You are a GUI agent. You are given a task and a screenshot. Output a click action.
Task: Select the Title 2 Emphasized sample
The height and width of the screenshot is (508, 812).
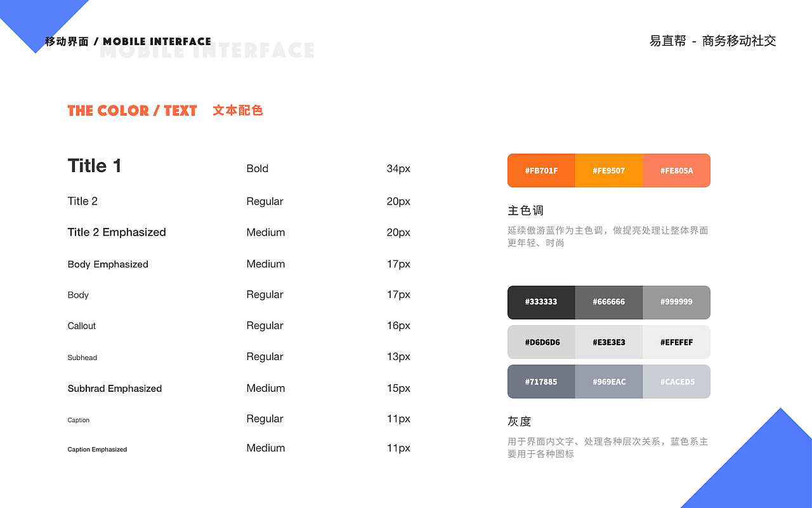click(117, 232)
